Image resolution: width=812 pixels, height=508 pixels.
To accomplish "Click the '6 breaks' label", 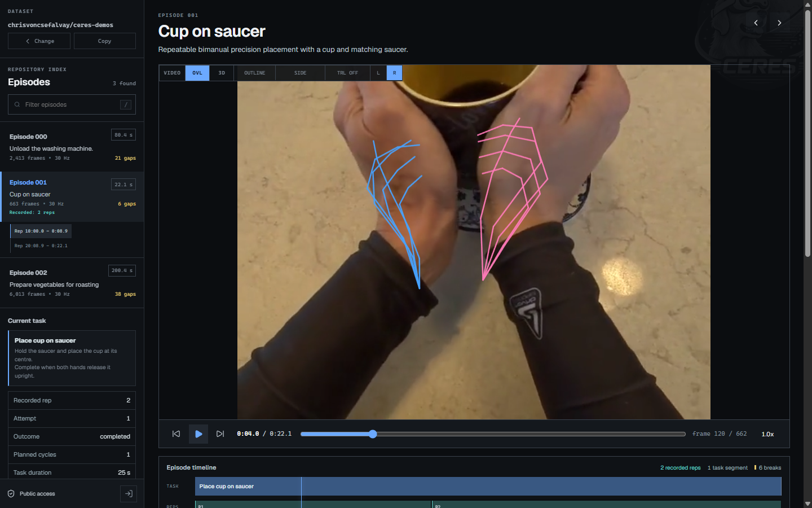I will click(x=768, y=468).
